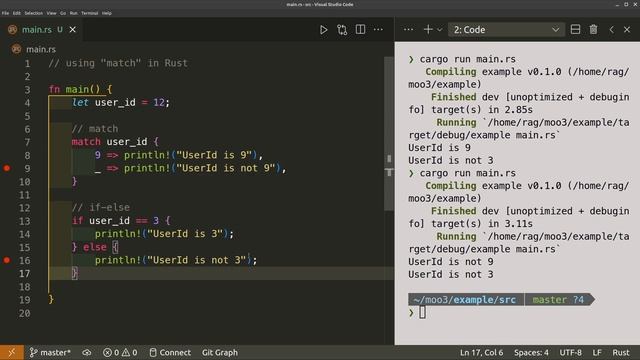Create a new terminal with plus icon

(428, 29)
